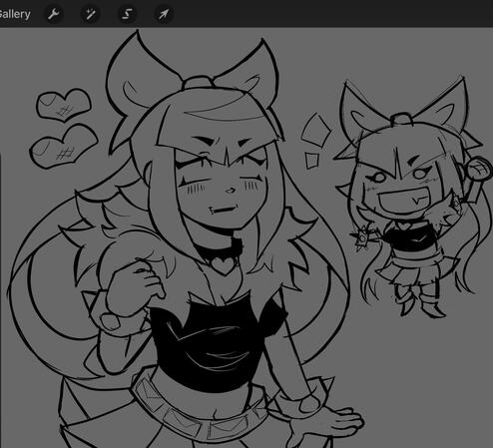This screenshot has height=448, width=493.
Task: Tap the big character's small nose
Action: click(230, 191)
